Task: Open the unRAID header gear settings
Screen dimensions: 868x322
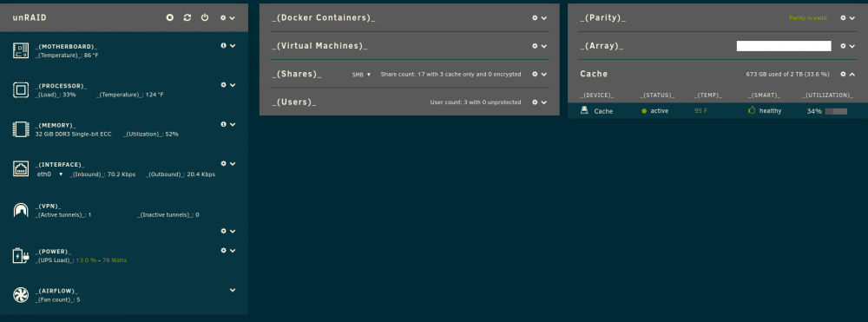Action: click(x=223, y=17)
